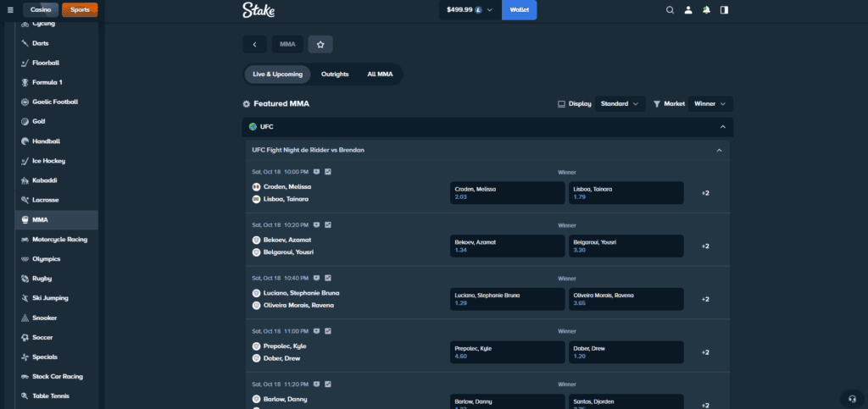Click the hamburger menu icon
The image size is (868, 409).
click(10, 10)
